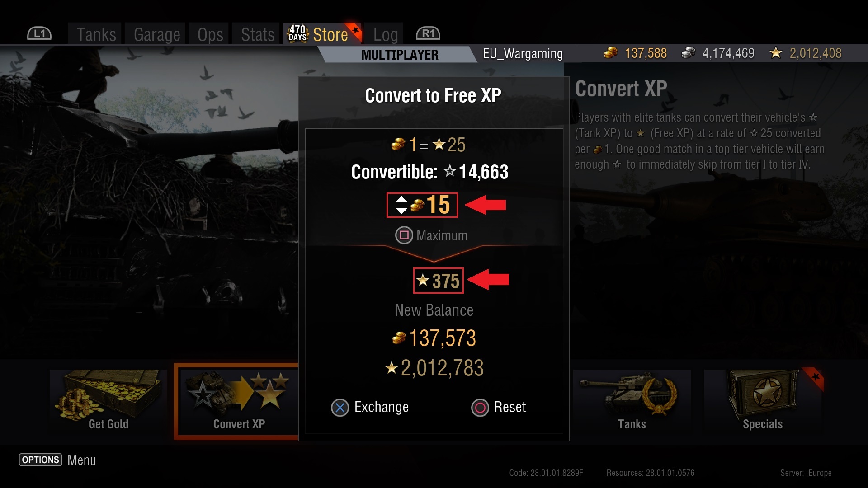
Task: Switch to the Garage tab
Action: [x=156, y=34]
